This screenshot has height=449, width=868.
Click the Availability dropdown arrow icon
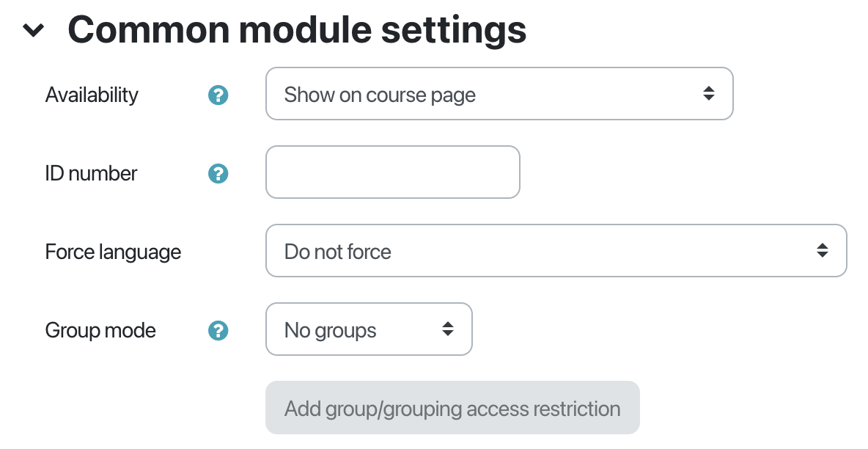tap(708, 94)
